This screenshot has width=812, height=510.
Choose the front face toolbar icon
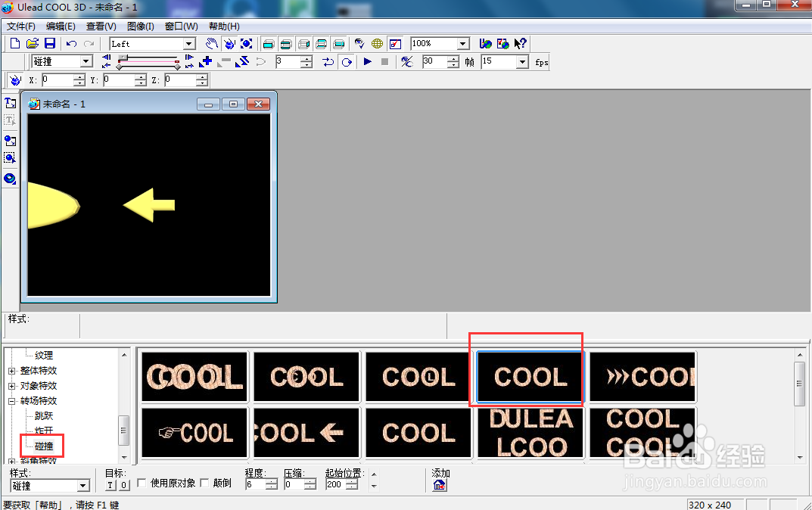(x=268, y=44)
